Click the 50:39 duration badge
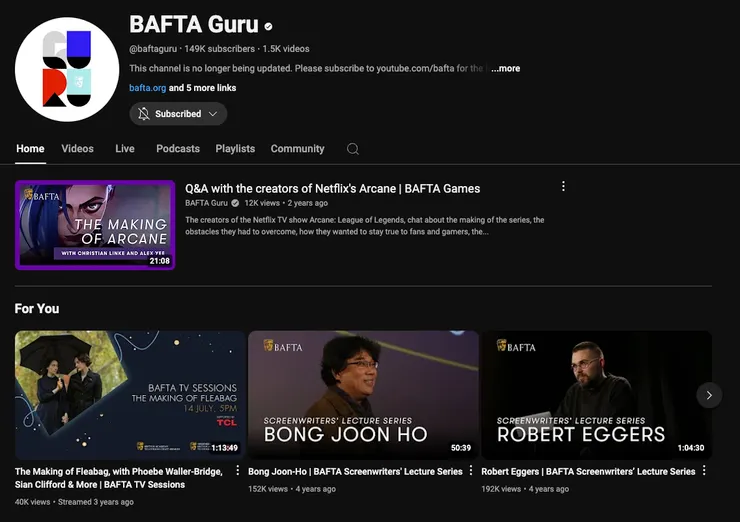Screen dimensions: 740x522 (x=461, y=447)
